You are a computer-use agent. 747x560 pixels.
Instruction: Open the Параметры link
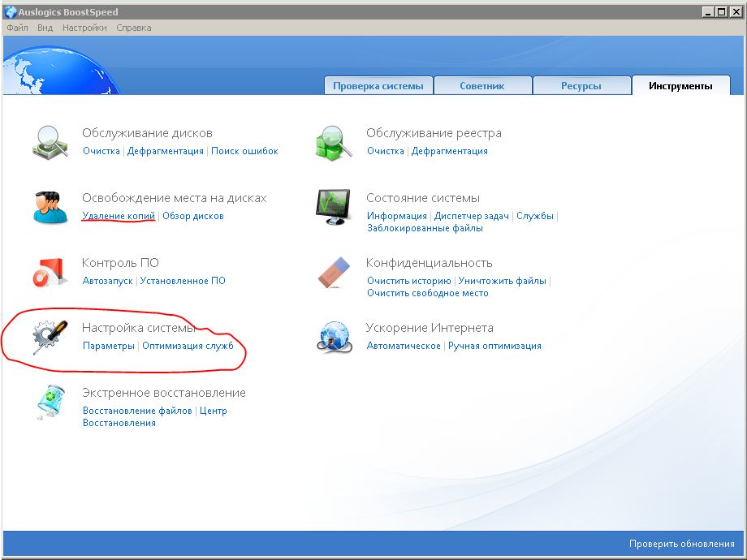[109, 346]
